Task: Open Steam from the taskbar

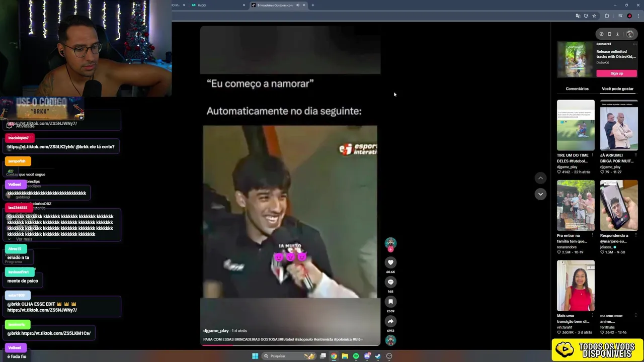Action: pos(378,356)
